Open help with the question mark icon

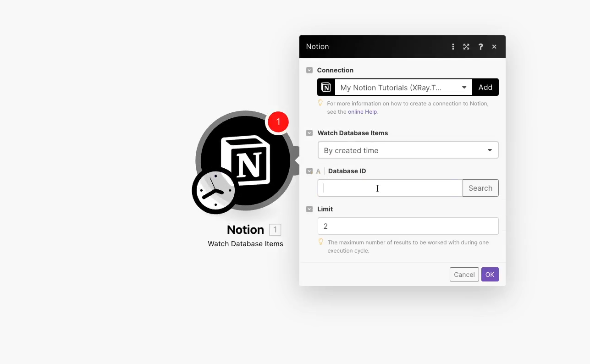pyautogui.click(x=480, y=47)
